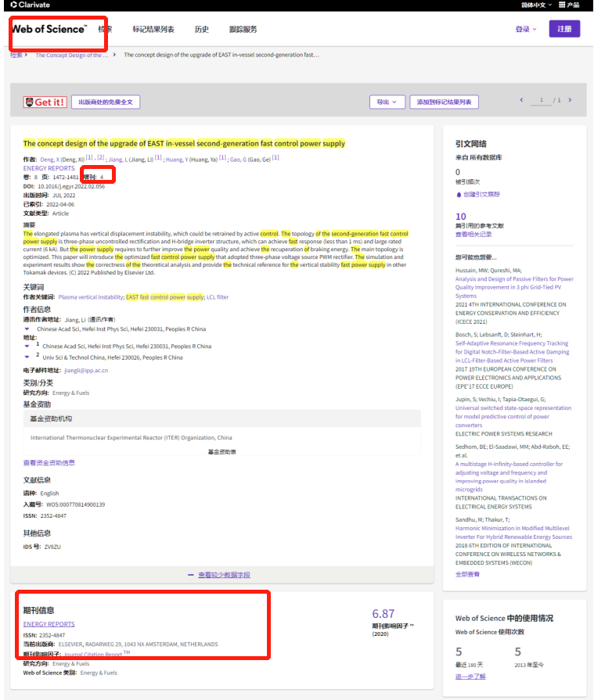Click ENERGY REPORTS link in 期刊信息
Screen dimensions: 605x700
coord(49,624)
